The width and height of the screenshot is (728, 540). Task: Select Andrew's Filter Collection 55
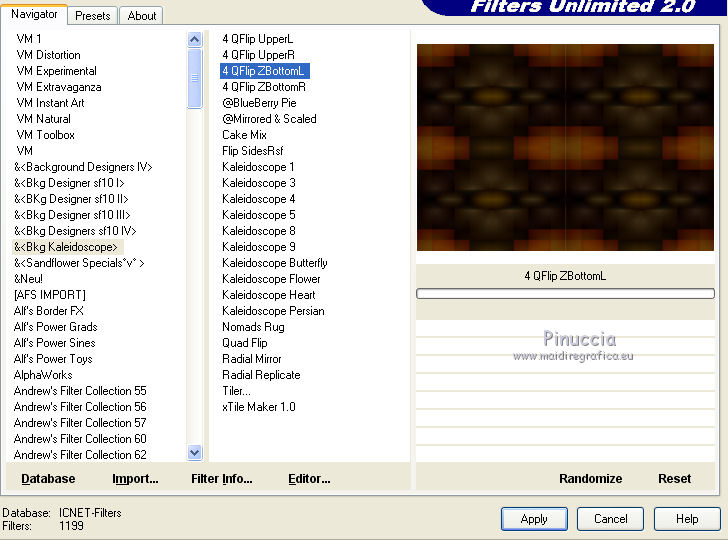pos(80,391)
